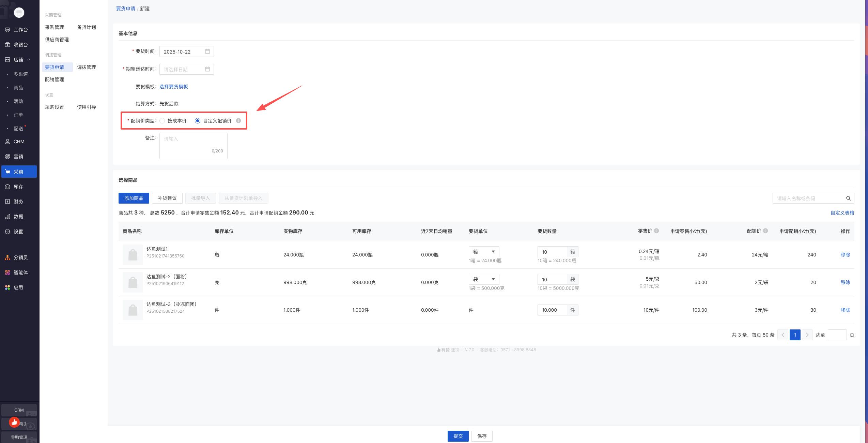Click the calendar icon in 要货时间 field
Screen dimensions: 868x443
pos(207,51)
